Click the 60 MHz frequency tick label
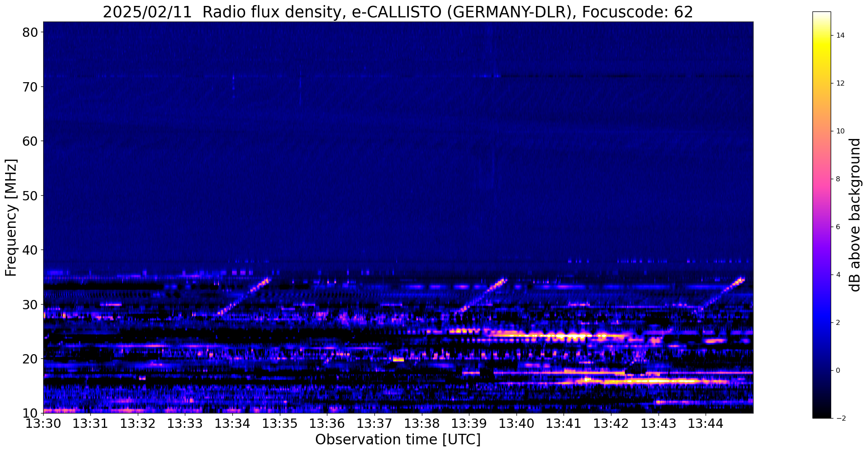 [x=30, y=141]
